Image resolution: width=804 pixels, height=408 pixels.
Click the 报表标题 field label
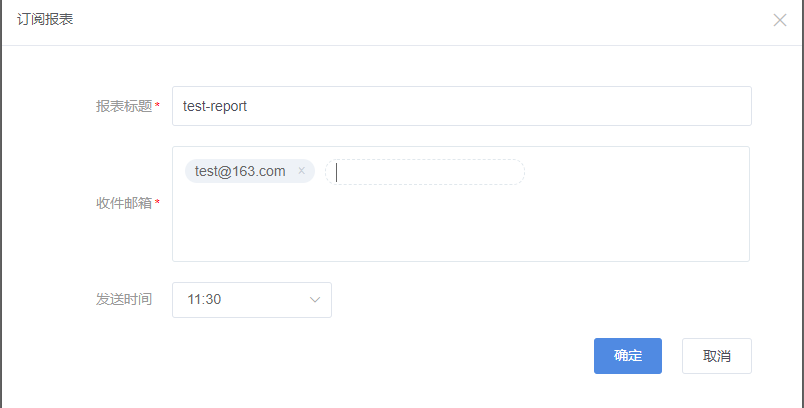point(123,106)
